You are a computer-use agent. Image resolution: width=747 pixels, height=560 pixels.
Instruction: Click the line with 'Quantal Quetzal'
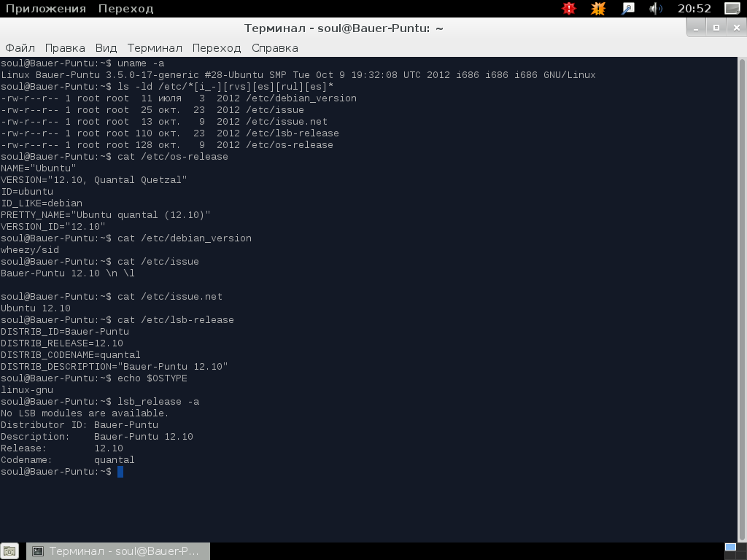[x=94, y=180]
